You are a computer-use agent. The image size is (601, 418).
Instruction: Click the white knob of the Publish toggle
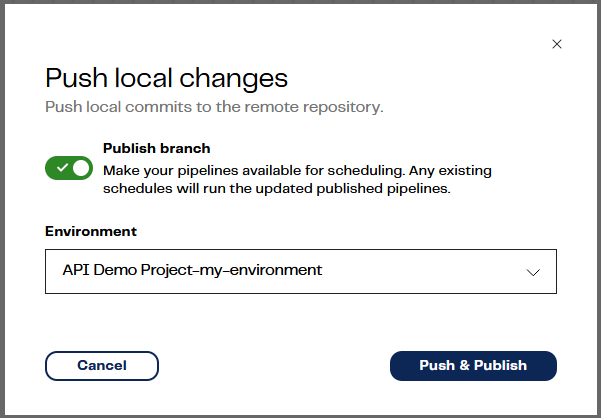[81, 168]
